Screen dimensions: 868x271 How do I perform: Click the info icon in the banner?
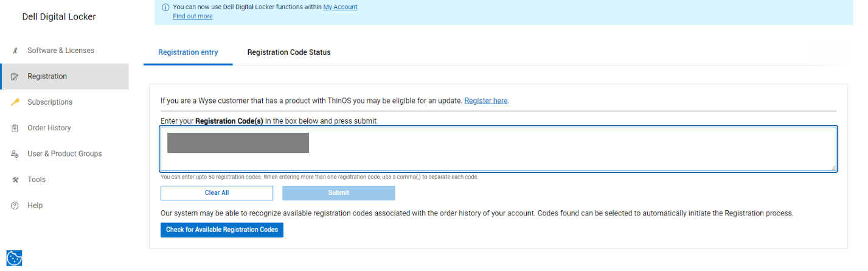(x=165, y=7)
